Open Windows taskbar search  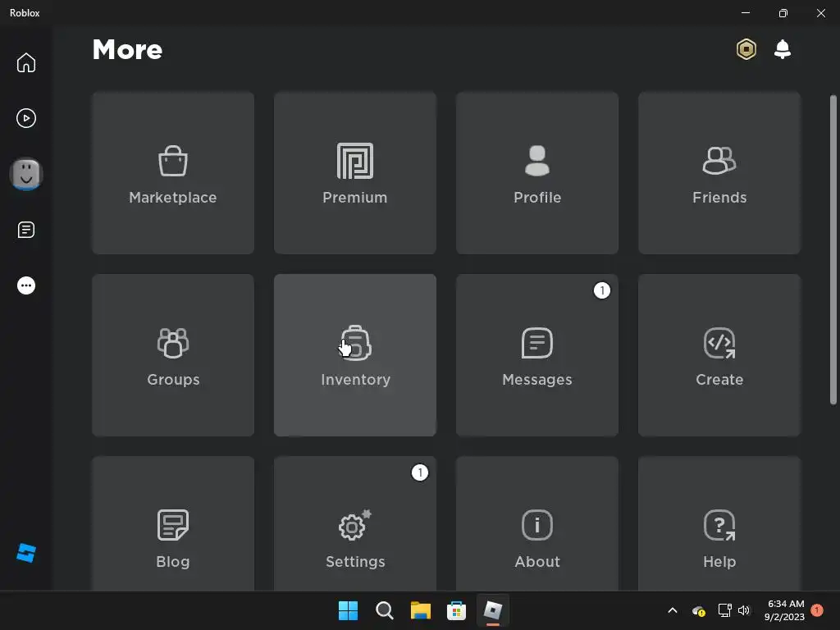[x=384, y=610]
